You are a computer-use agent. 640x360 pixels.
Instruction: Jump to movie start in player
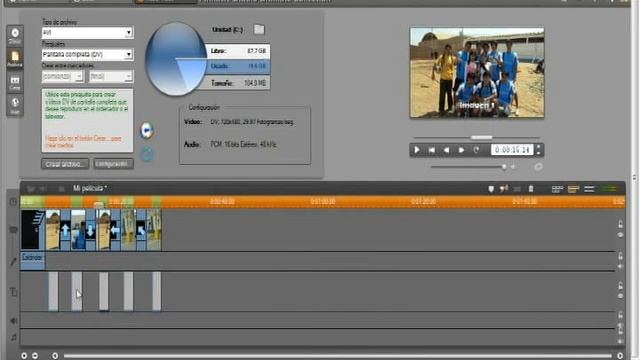point(431,150)
